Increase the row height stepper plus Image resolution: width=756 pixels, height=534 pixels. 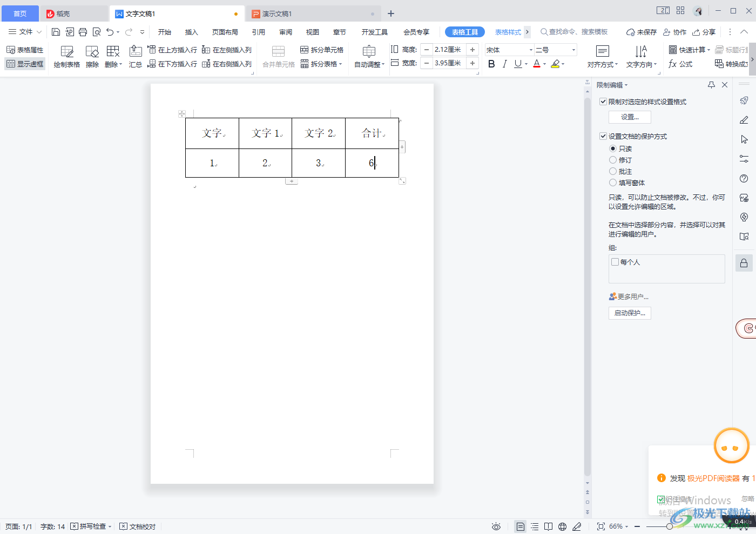(473, 50)
